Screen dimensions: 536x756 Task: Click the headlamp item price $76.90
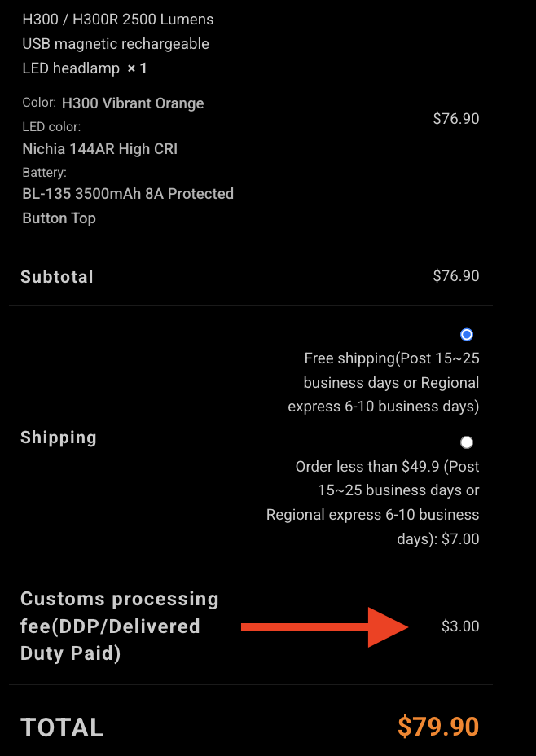(x=456, y=119)
